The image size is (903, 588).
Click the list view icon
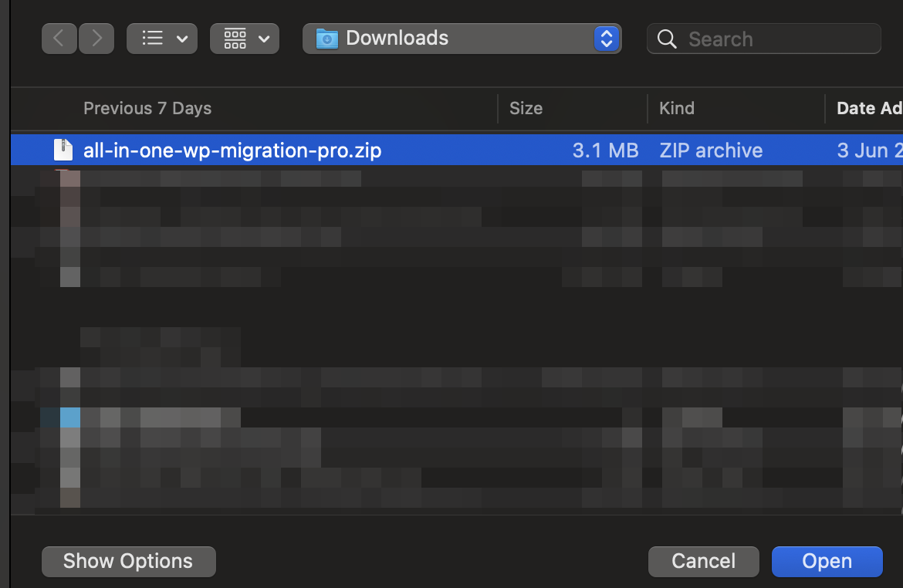pyautogui.click(x=153, y=39)
